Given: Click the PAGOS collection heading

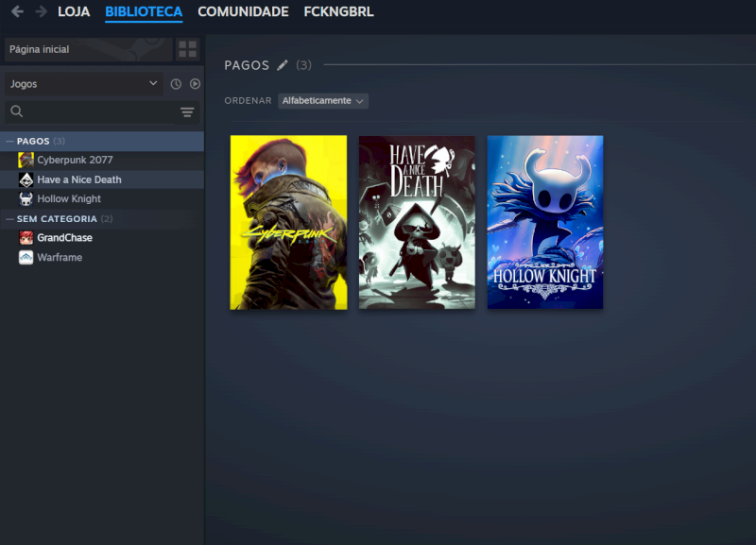Looking at the screenshot, I should point(247,65).
